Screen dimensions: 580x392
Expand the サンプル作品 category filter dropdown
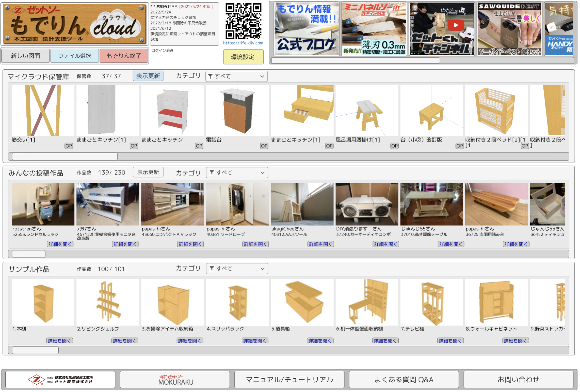click(x=237, y=269)
